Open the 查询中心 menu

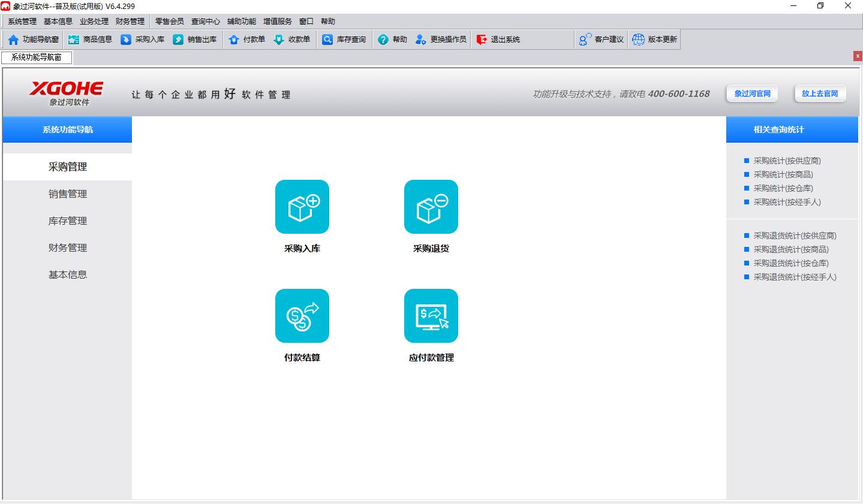click(x=206, y=22)
